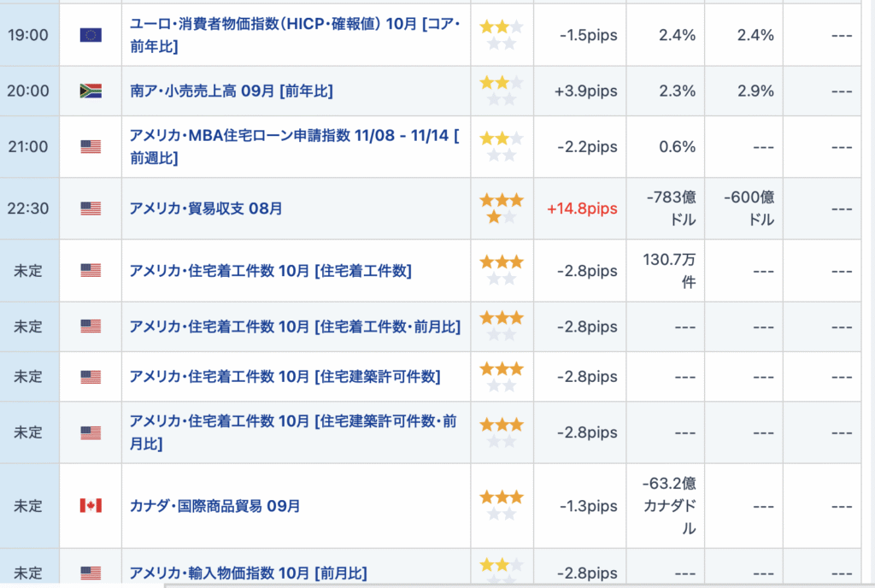Open the ユーロ・消費者物価指数 HICP link
This screenshot has height=588, width=875.
(294, 35)
